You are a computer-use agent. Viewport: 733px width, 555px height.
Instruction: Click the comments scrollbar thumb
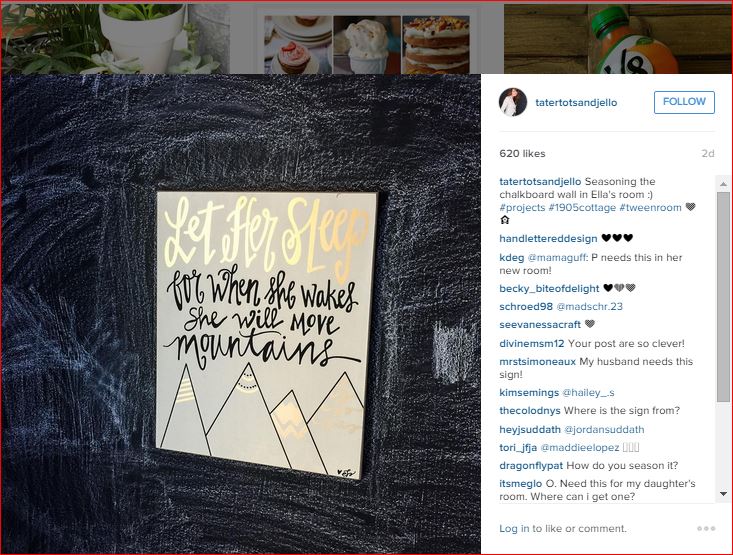click(723, 296)
